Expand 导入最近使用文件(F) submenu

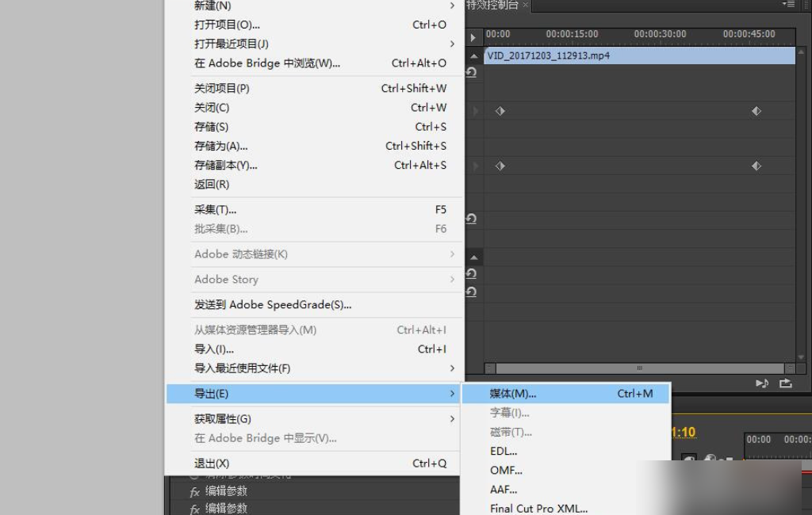point(313,368)
